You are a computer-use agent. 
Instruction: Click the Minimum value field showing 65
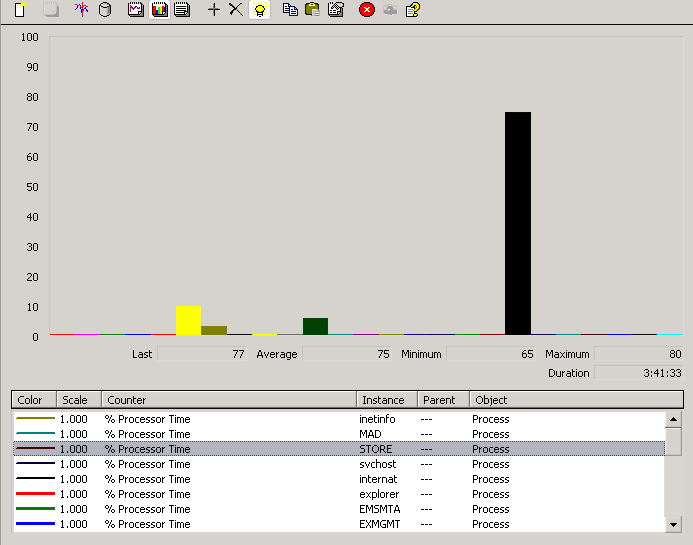pos(491,354)
